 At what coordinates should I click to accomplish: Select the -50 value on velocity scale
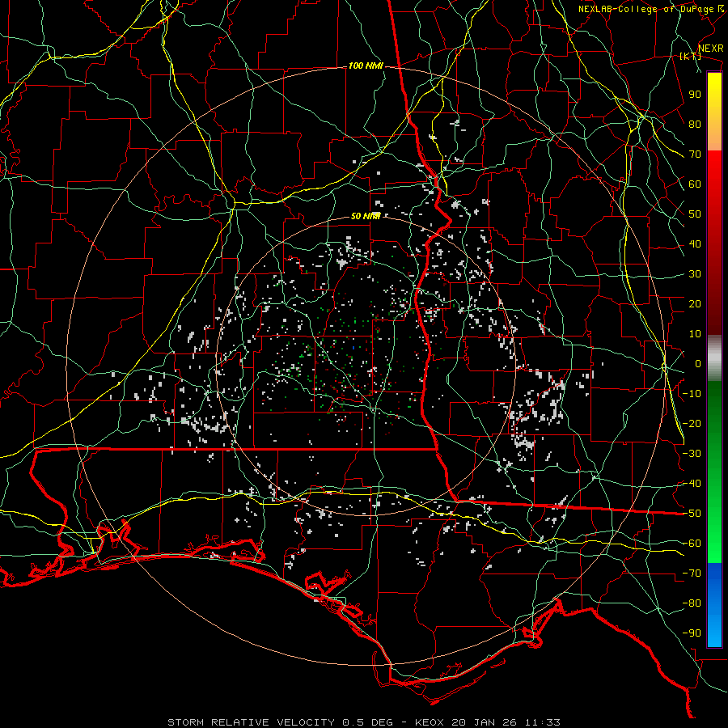click(x=692, y=514)
